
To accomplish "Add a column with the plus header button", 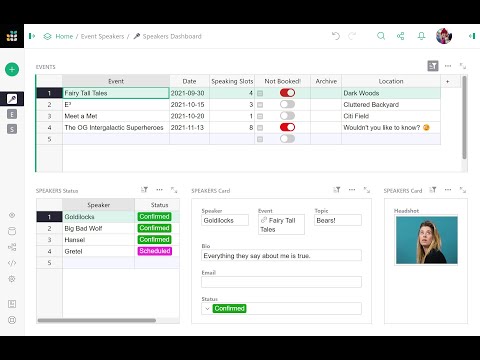I will tap(447, 81).
